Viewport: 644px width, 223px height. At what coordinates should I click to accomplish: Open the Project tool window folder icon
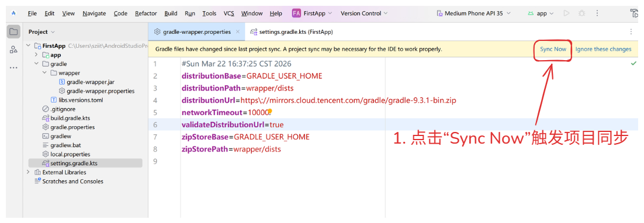13,32
